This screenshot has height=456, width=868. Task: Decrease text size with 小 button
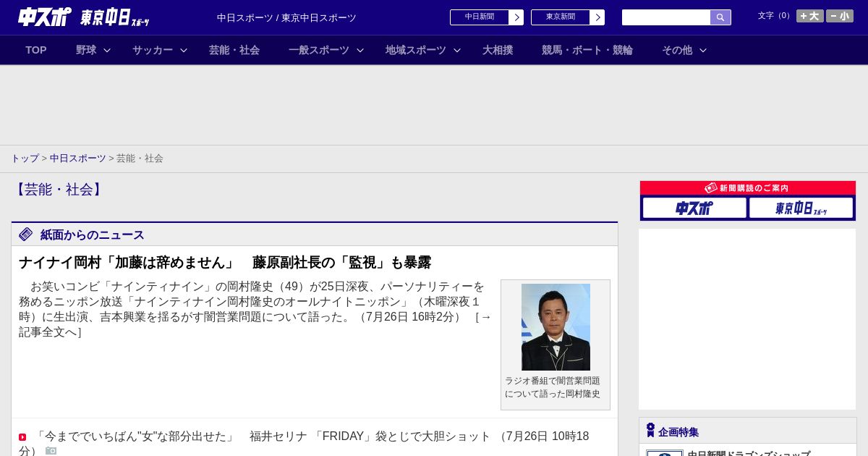pos(840,16)
